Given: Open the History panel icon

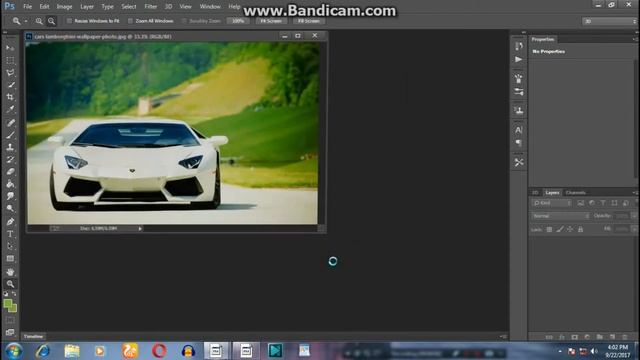Looking at the screenshot, I should coord(519,46).
